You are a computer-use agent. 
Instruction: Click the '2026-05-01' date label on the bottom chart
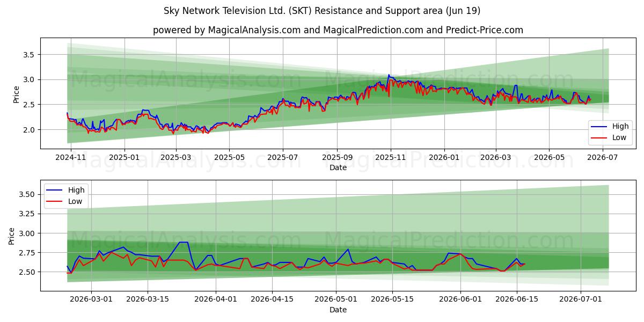[x=338, y=299]
